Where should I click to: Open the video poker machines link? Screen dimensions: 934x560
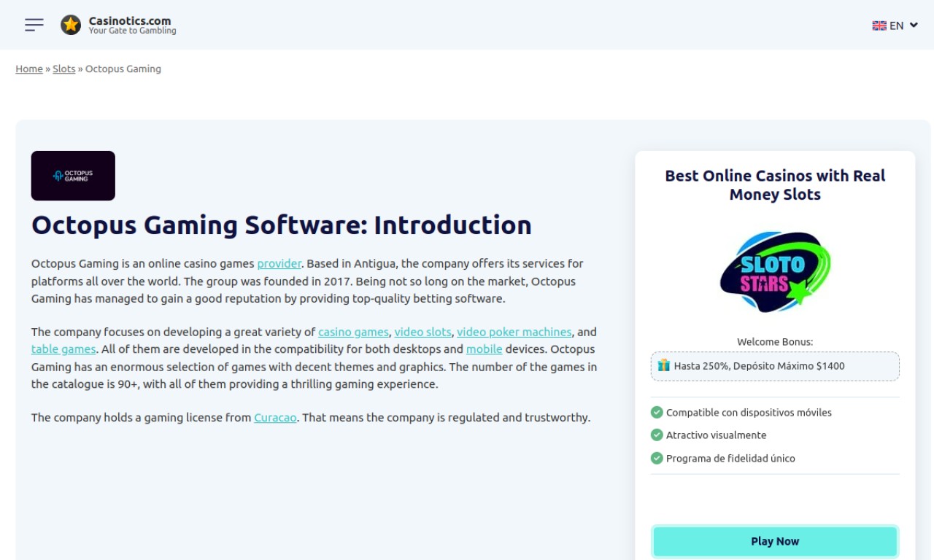pos(514,332)
